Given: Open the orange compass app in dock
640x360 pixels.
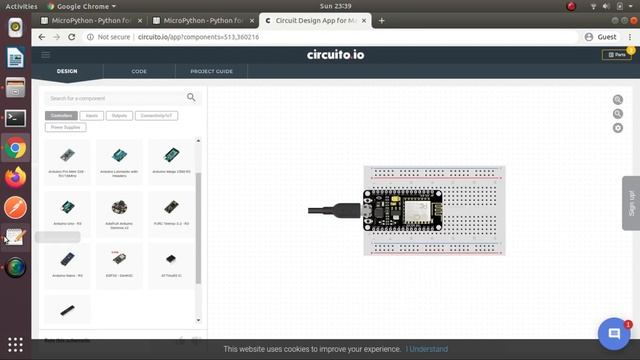Looking at the screenshot, I should [x=16, y=207].
